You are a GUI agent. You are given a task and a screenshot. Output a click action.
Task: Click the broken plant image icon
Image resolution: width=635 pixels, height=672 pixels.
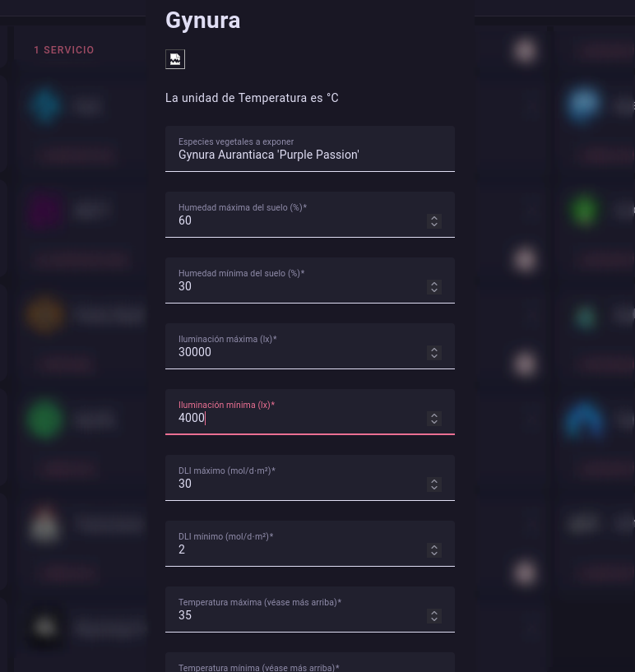tap(174, 59)
